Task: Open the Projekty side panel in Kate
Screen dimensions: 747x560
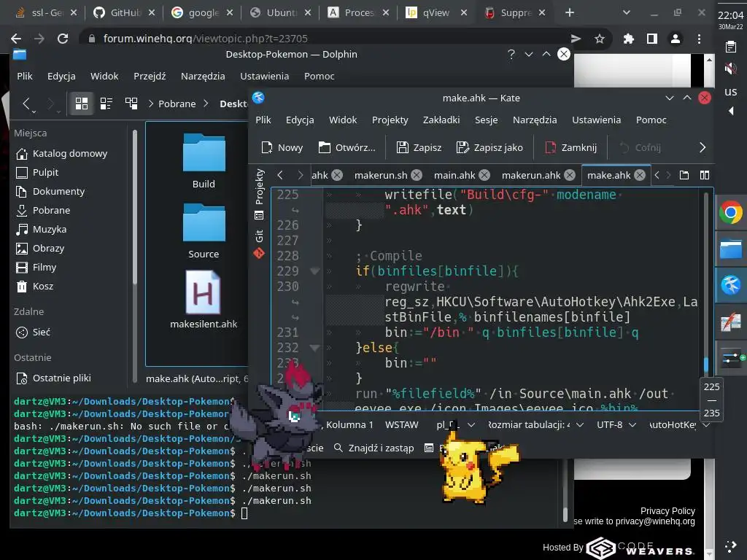Action: click(259, 186)
